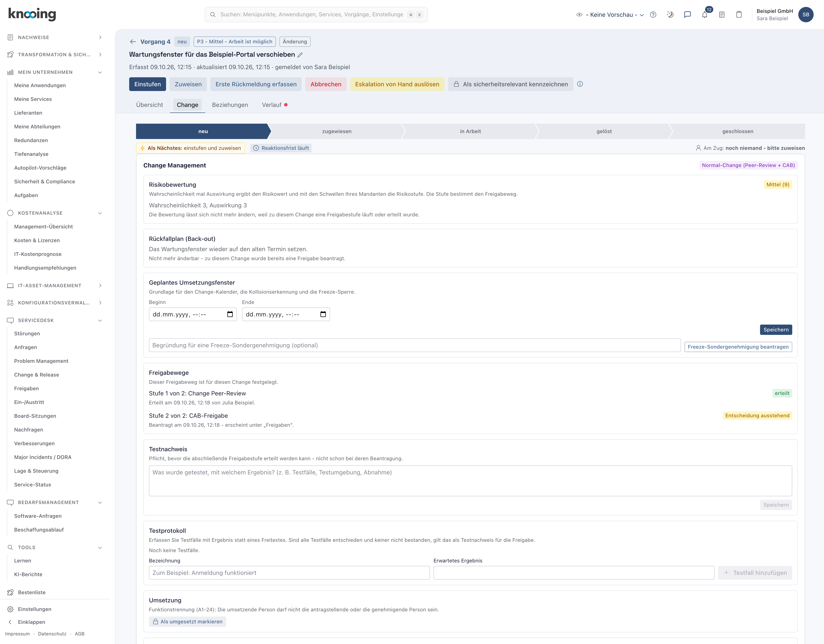Click Erste Rückmeldung erfassen

256,84
